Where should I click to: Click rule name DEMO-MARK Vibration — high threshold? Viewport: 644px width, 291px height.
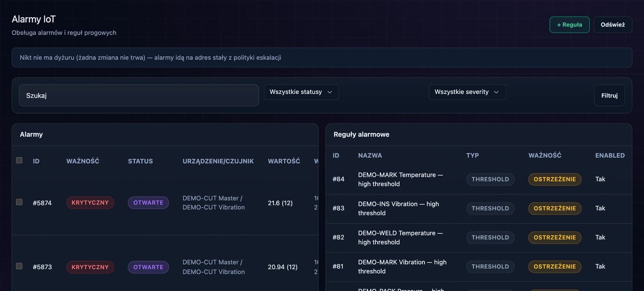(x=402, y=266)
